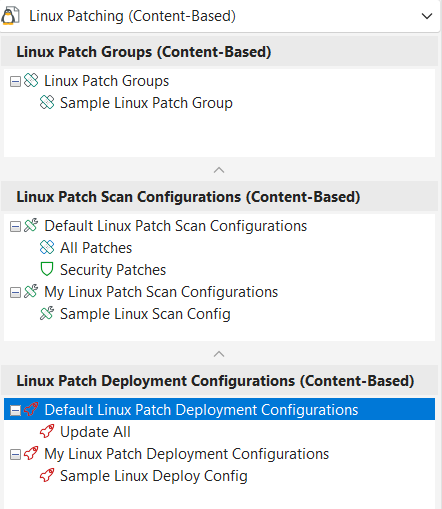Select Sample Linux Patch Group item
The height and width of the screenshot is (509, 442).
(146, 103)
